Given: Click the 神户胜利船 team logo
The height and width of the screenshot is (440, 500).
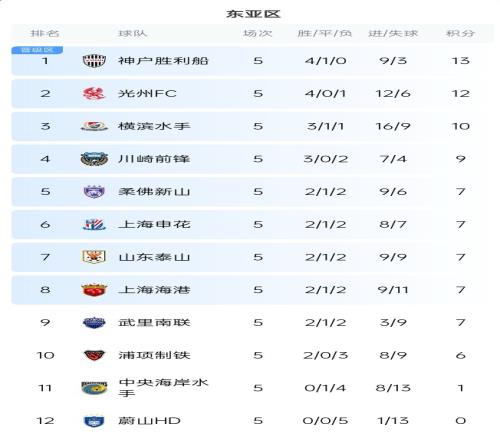Looking at the screenshot, I should pyautogui.click(x=94, y=61).
